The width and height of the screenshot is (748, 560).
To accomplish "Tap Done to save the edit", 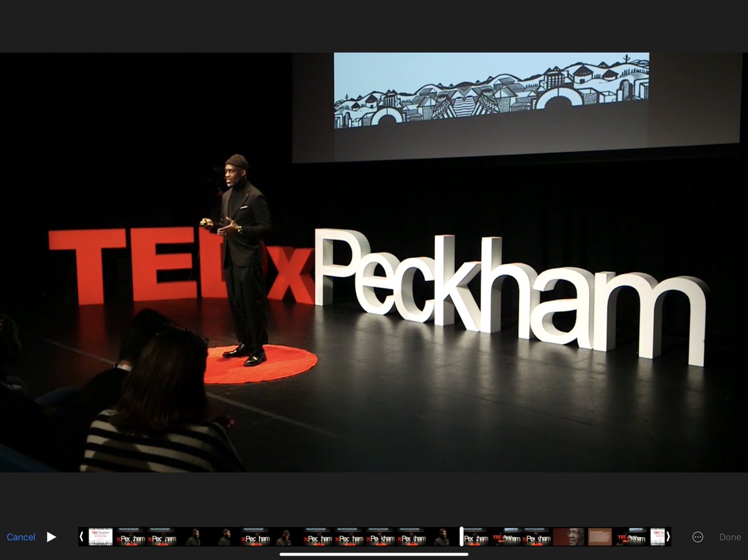I will click(x=730, y=537).
